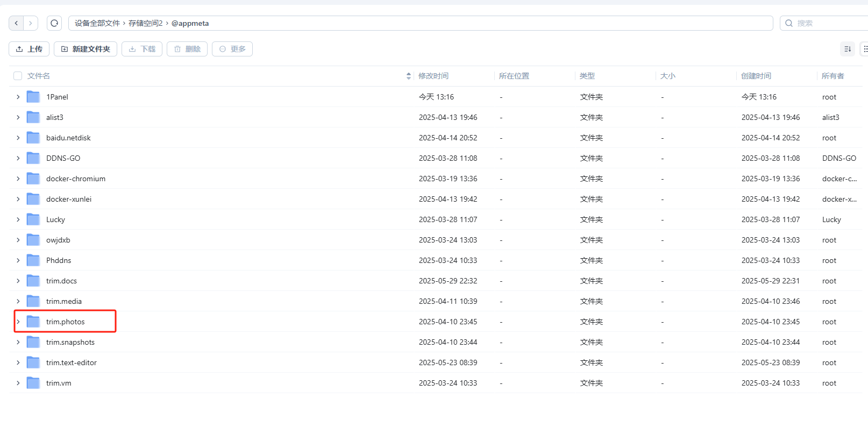Click the trim.vm folder icon
The width and height of the screenshot is (868, 434).
pyautogui.click(x=33, y=383)
